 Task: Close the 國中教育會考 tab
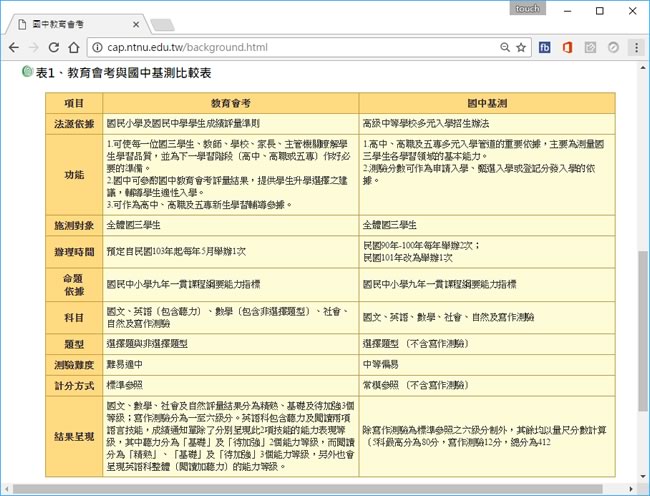pos(136,25)
